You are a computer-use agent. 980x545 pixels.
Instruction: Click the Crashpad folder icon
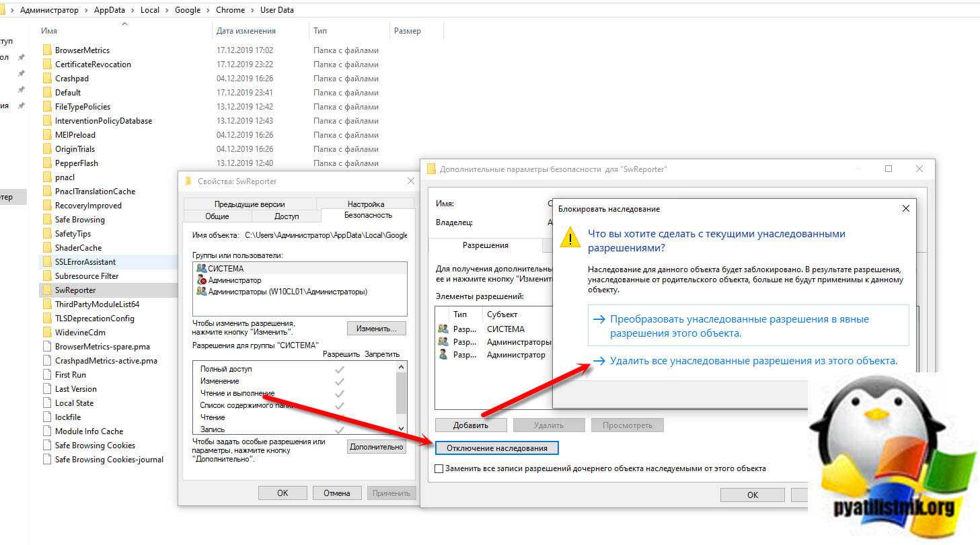(x=46, y=79)
